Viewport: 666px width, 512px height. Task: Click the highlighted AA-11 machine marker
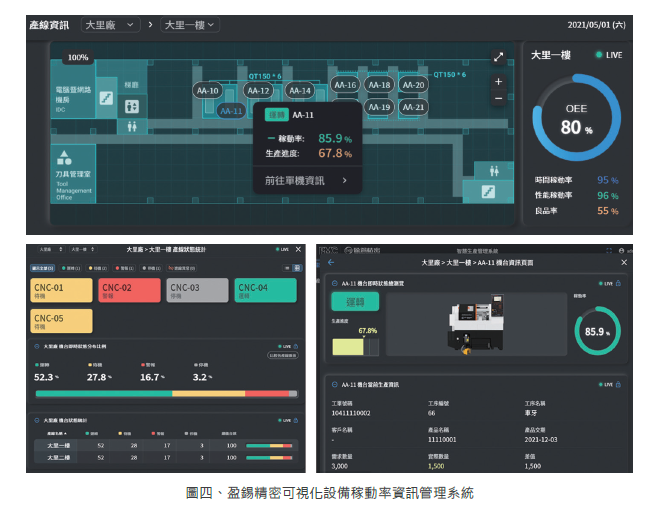[231, 111]
